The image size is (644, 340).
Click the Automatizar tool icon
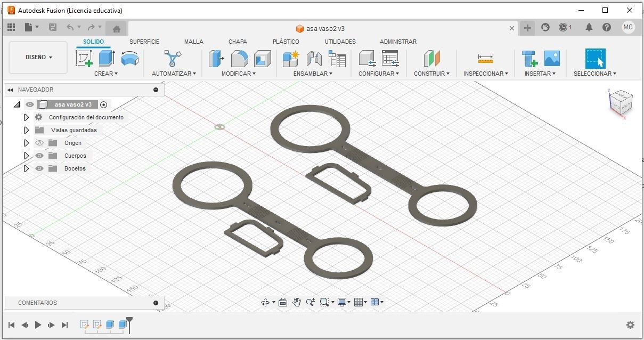pyautogui.click(x=173, y=58)
